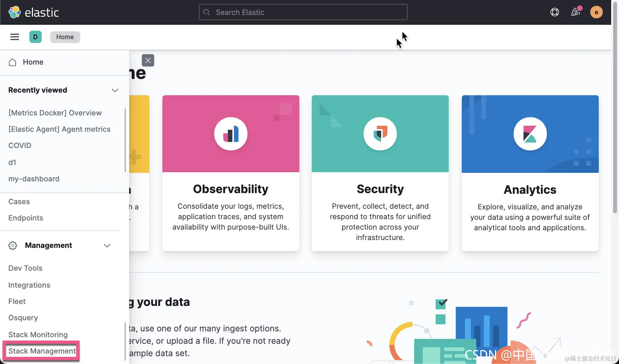
Task: Open the help menu lifebuoy icon
Action: (554, 12)
